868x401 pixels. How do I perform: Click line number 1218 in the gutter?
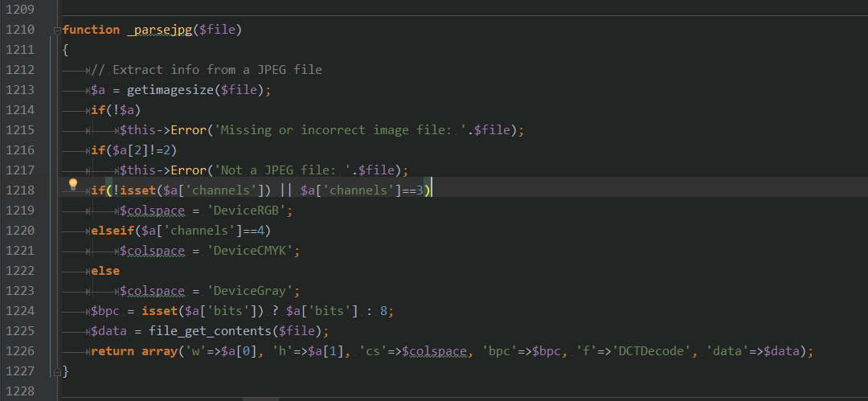pos(20,190)
